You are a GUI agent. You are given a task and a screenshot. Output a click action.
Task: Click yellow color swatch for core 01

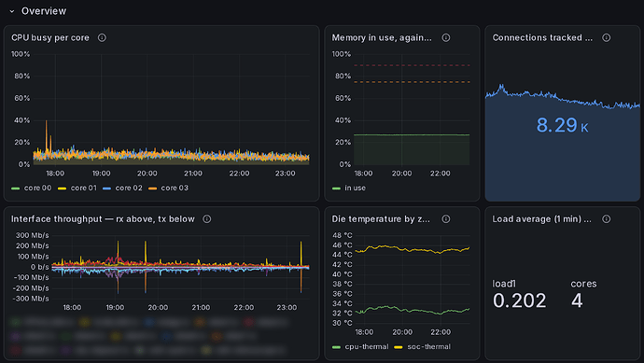62,188
